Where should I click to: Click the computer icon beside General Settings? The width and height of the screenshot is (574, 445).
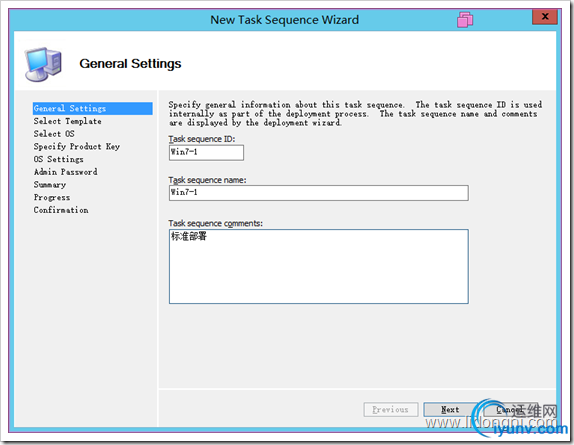click(43, 64)
